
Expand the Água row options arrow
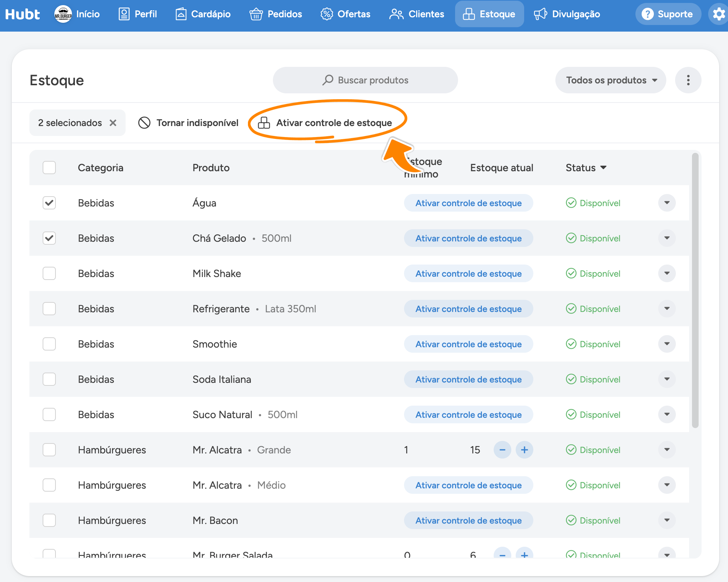click(667, 203)
